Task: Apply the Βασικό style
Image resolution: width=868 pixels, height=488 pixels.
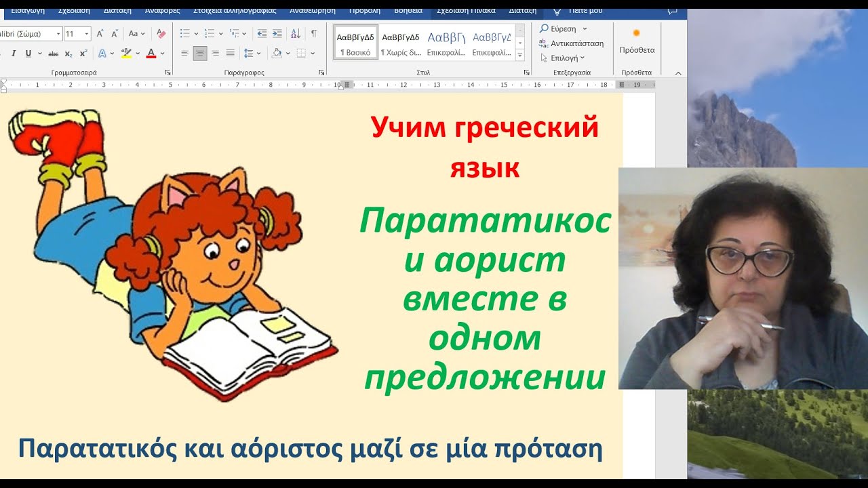Action: 355,42
